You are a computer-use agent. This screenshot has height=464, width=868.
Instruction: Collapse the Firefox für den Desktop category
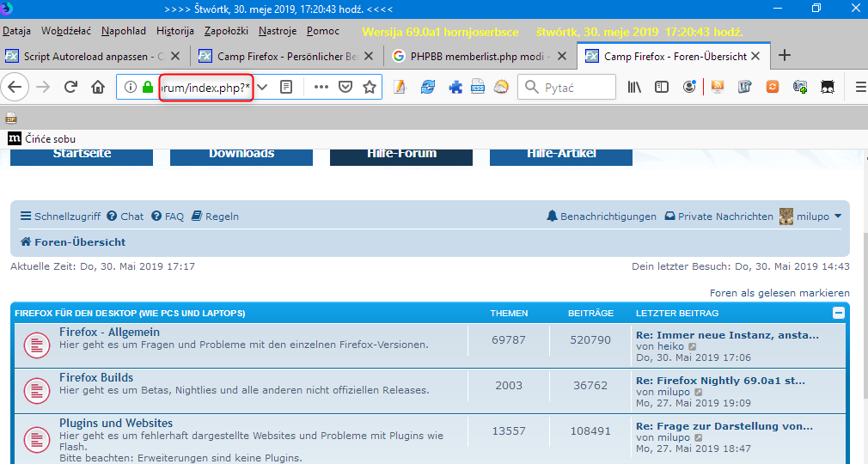(x=838, y=314)
